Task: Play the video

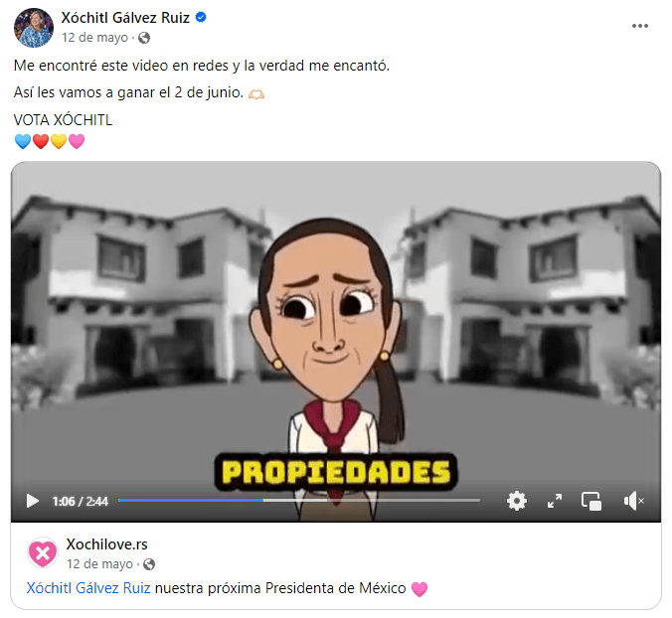Action: coord(32,501)
